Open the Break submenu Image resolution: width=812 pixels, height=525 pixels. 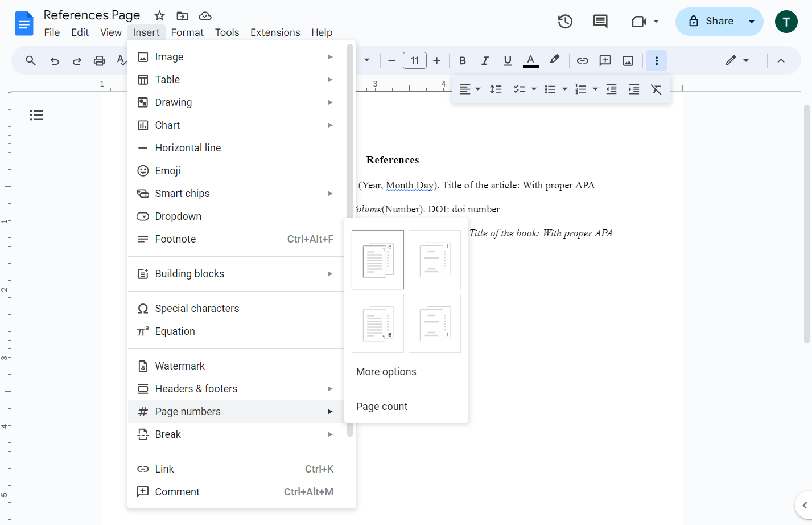235,434
